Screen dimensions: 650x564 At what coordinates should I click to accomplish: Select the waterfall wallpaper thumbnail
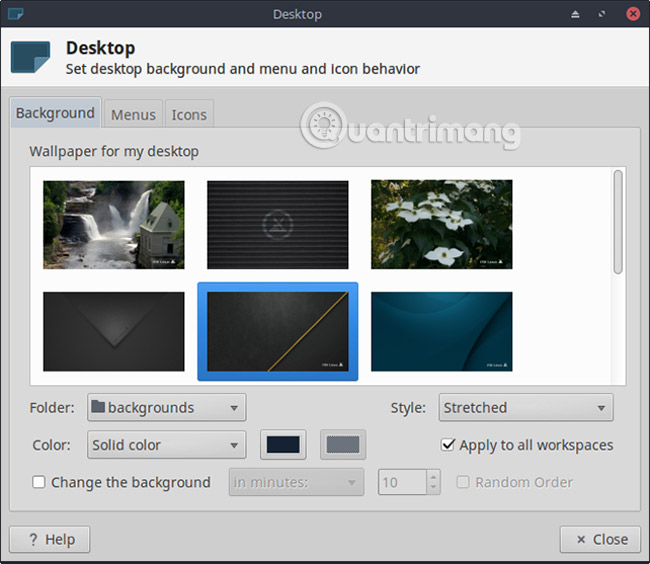pyautogui.click(x=113, y=224)
